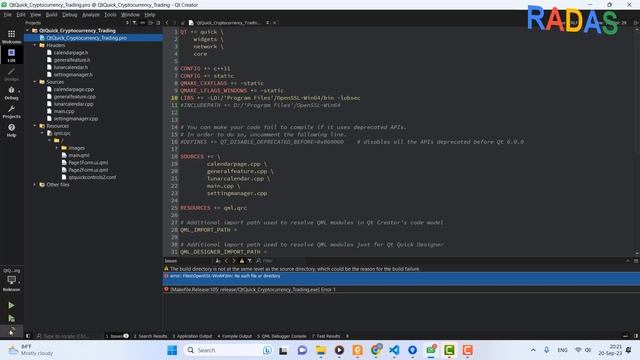The image size is (640, 360).
Task: Select the Makefile.Release Error 1 issue
Action: (401, 289)
